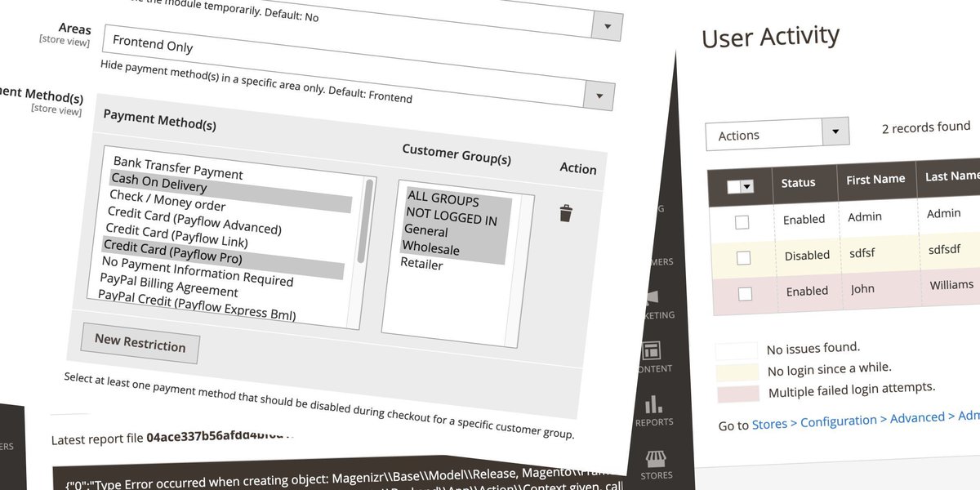This screenshot has width=980, height=490.
Task: Open the Actions dropdown
Action: (x=777, y=135)
